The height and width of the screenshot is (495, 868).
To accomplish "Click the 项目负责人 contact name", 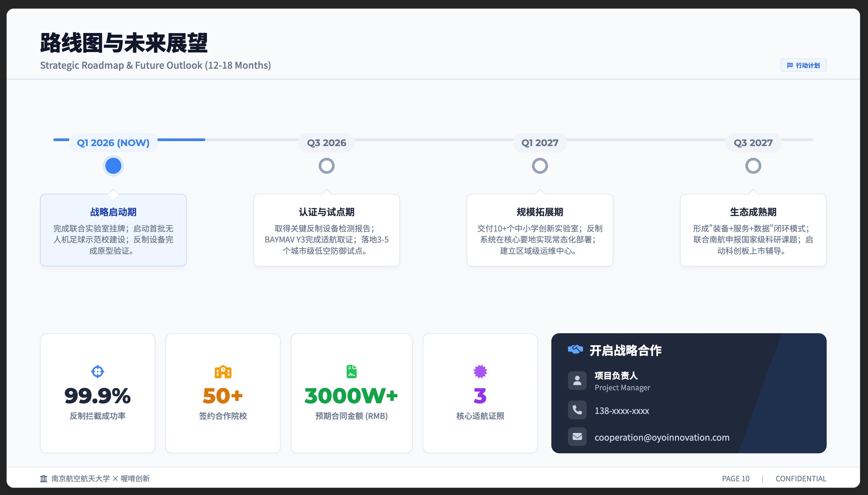I will coord(616,376).
